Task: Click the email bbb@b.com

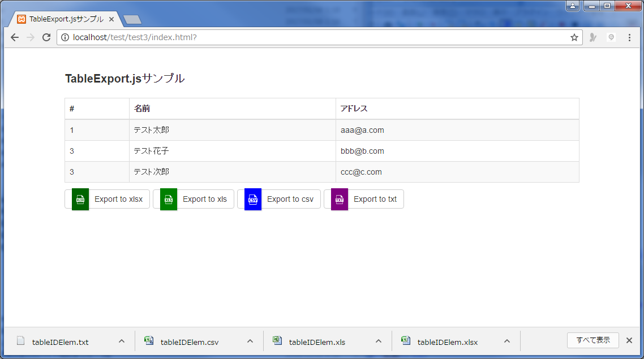Action: tap(362, 152)
